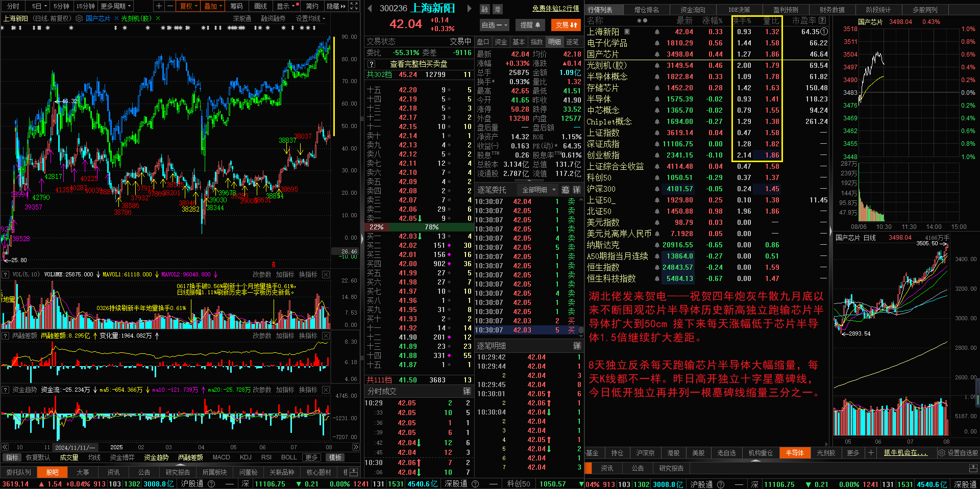
Task: Select 半导体 watchlist tab
Action: (795, 453)
